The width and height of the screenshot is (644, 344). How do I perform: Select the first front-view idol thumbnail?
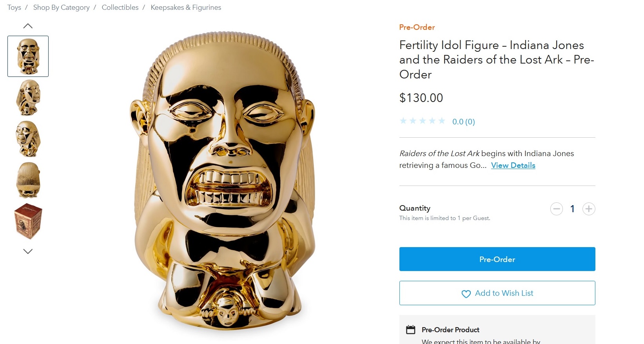(28, 56)
